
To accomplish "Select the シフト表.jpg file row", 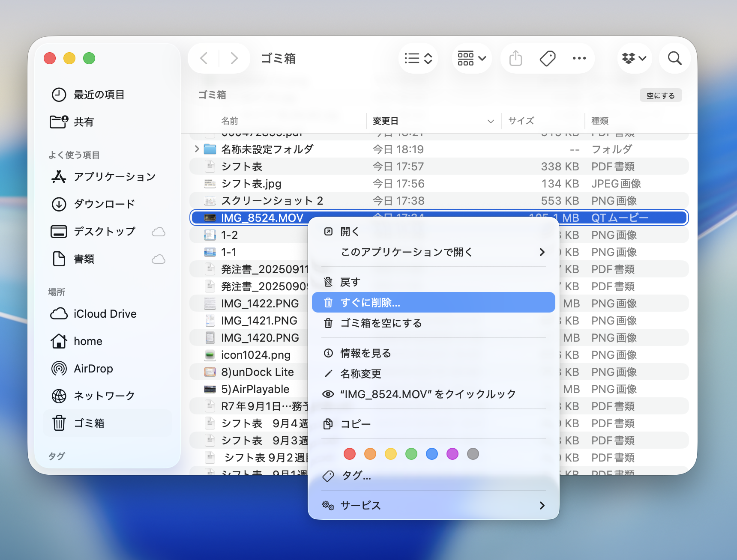I will coord(439,184).
